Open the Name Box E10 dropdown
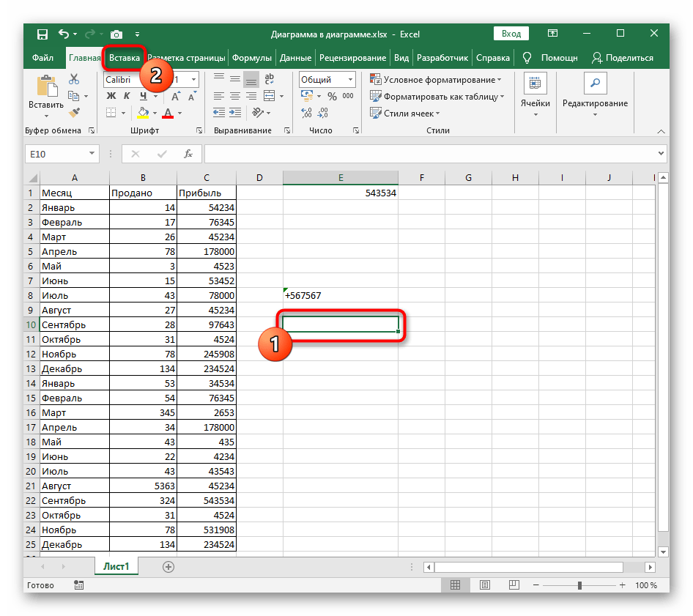Screen dimensions: 693x616 92,153
